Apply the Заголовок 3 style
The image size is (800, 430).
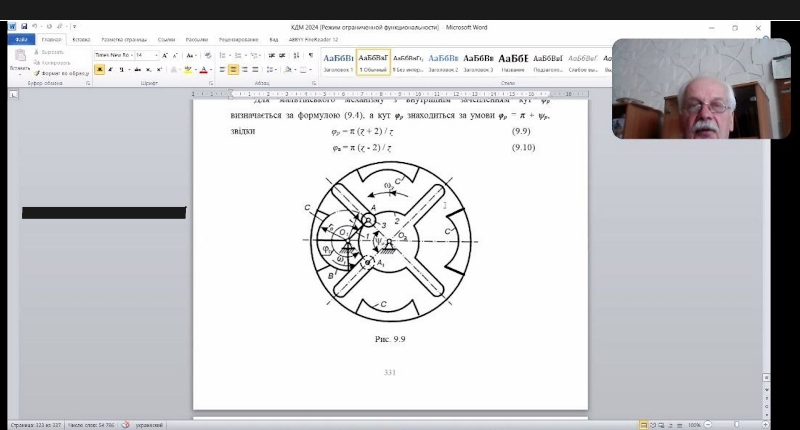click(478, 62)
